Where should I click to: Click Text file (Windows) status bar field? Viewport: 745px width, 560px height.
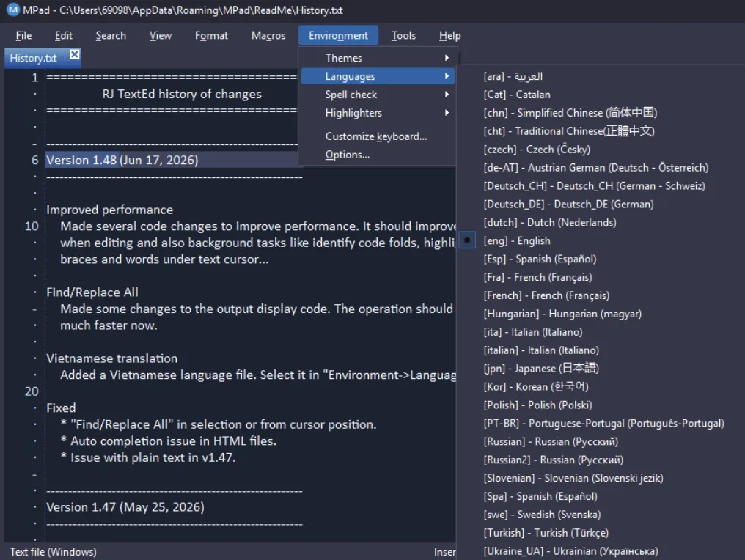point(54,552)
